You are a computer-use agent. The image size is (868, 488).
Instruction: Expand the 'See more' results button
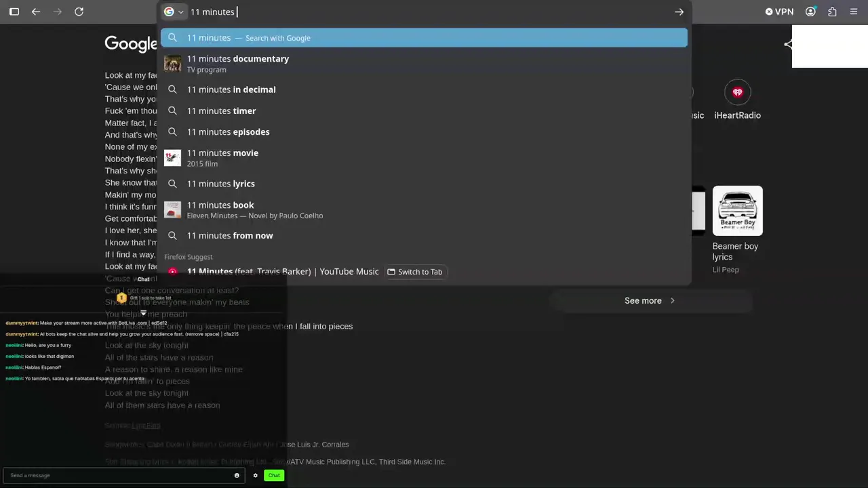[650, 301]
